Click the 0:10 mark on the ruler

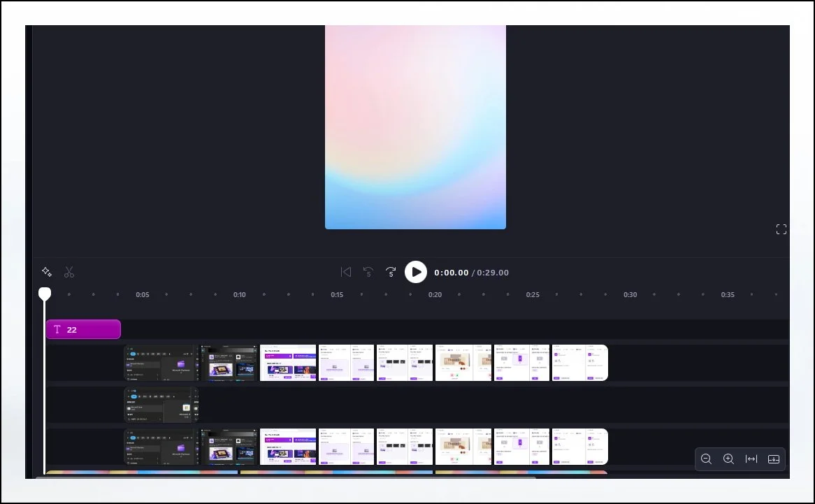tap(240, 295)
